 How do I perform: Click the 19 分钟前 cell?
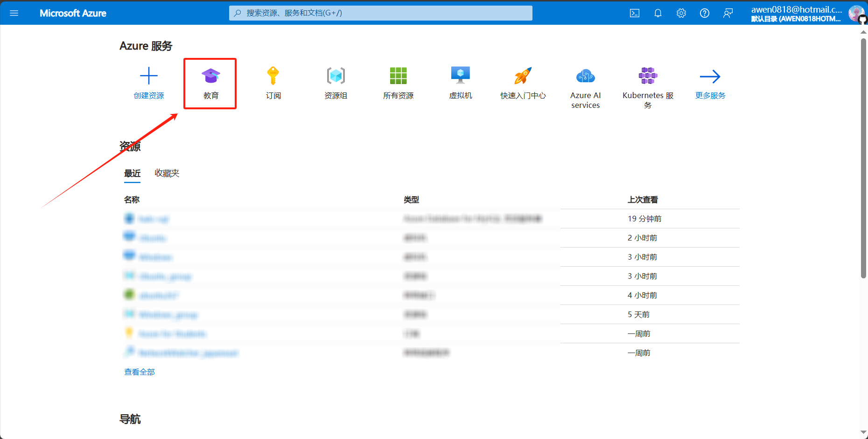pos(644,219)
